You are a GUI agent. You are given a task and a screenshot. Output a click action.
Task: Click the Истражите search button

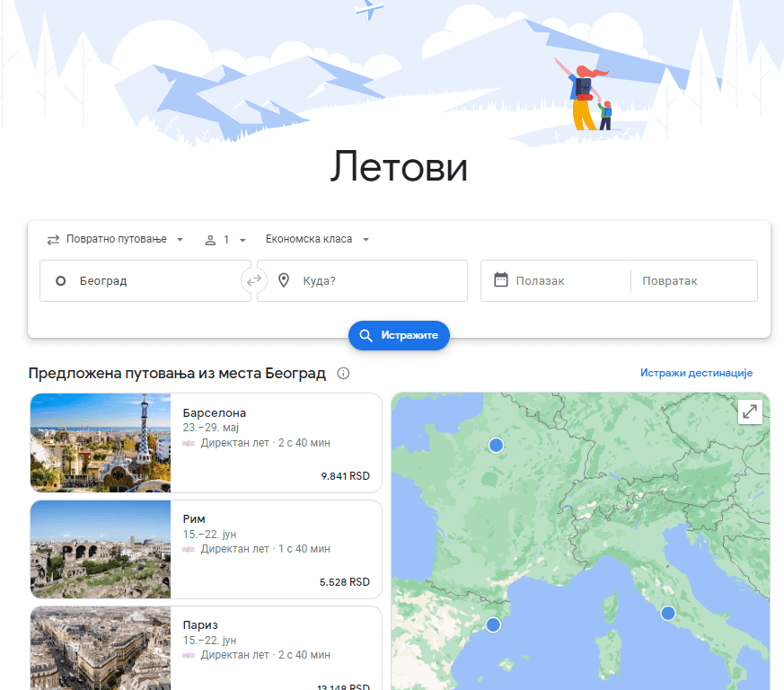pos(399,335)
